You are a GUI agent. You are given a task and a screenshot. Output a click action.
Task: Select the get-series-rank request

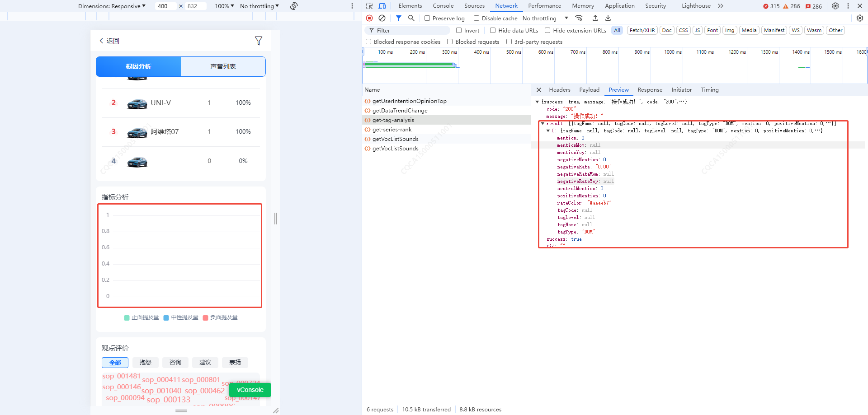pyautogui.click(x=392, y=130)
